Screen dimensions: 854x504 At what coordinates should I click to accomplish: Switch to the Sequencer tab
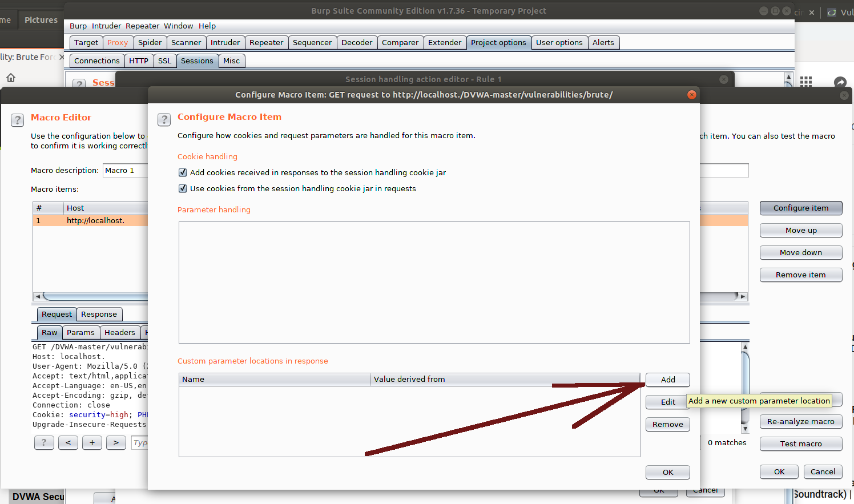pos(312,42)
